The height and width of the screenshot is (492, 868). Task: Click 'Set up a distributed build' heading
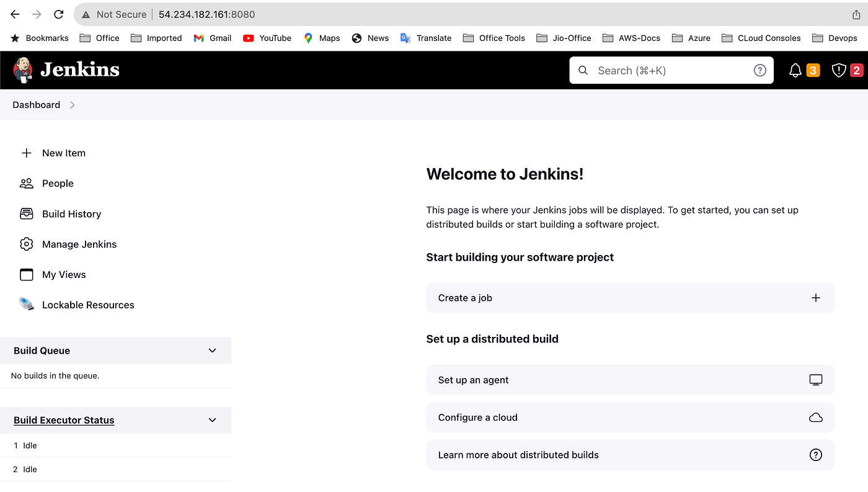492,339
